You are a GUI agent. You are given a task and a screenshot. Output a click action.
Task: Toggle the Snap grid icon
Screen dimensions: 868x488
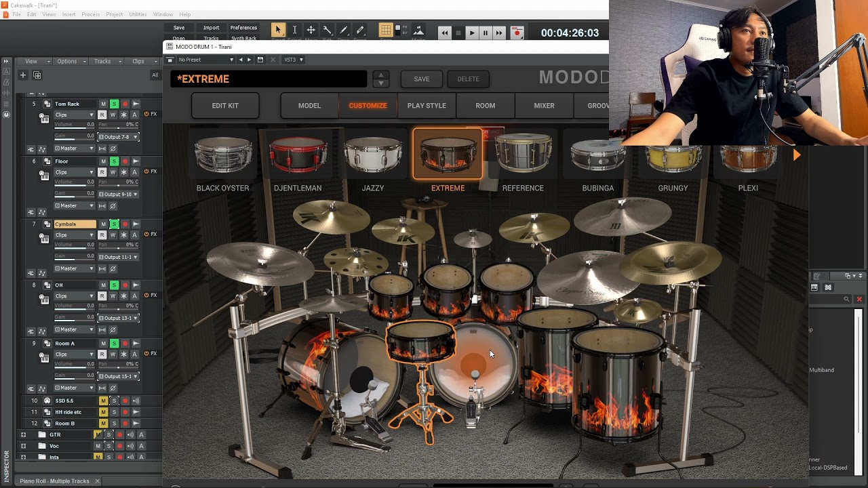(x=385, y=30)
